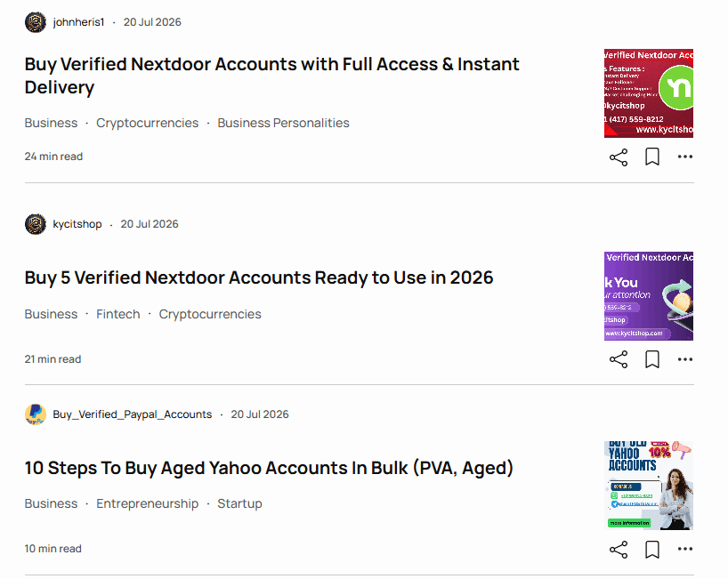Bookmark the Nextdoor Full Access article
The image size is (728, 579).
click(x=652, y=157)
